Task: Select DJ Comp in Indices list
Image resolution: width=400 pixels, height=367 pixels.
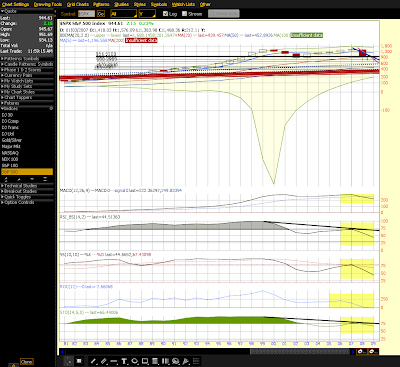Action: click(x=27, y=121)
